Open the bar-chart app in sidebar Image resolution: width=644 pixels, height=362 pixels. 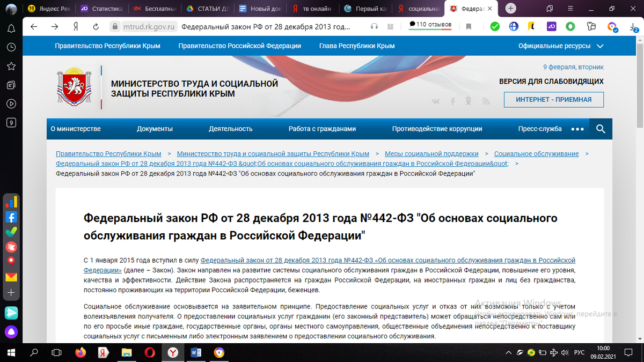click(11, 202)
